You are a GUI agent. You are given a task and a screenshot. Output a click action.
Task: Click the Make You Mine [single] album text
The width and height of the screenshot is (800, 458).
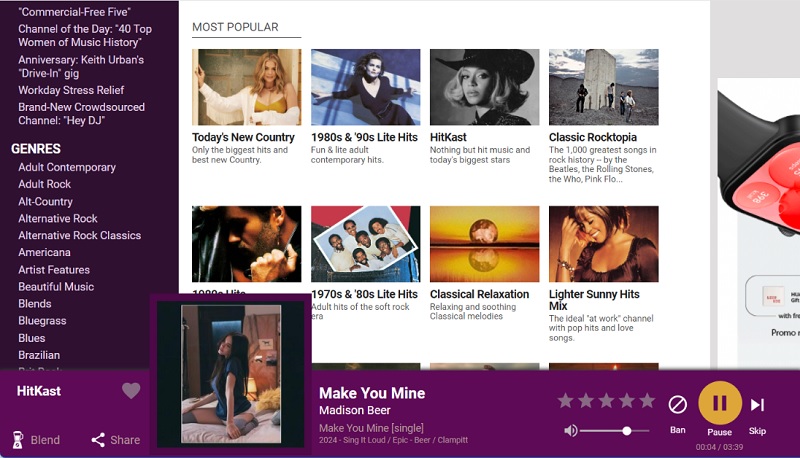[371, 428]
